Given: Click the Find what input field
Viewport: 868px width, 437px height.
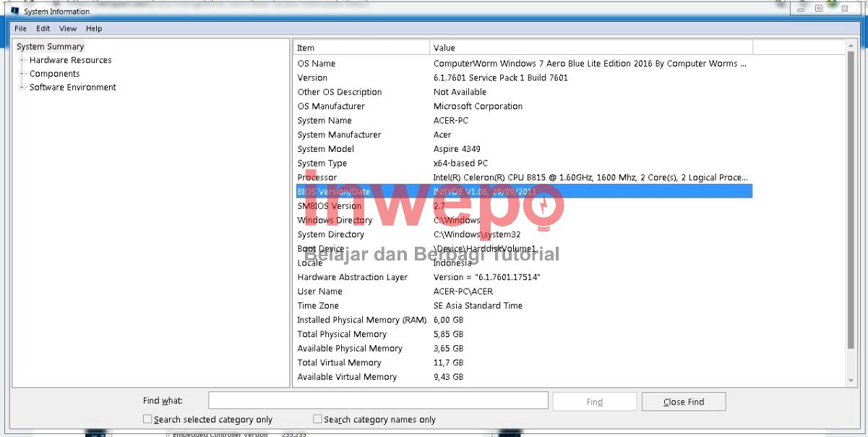Looking at the screenshot, I should pos(378,401).
